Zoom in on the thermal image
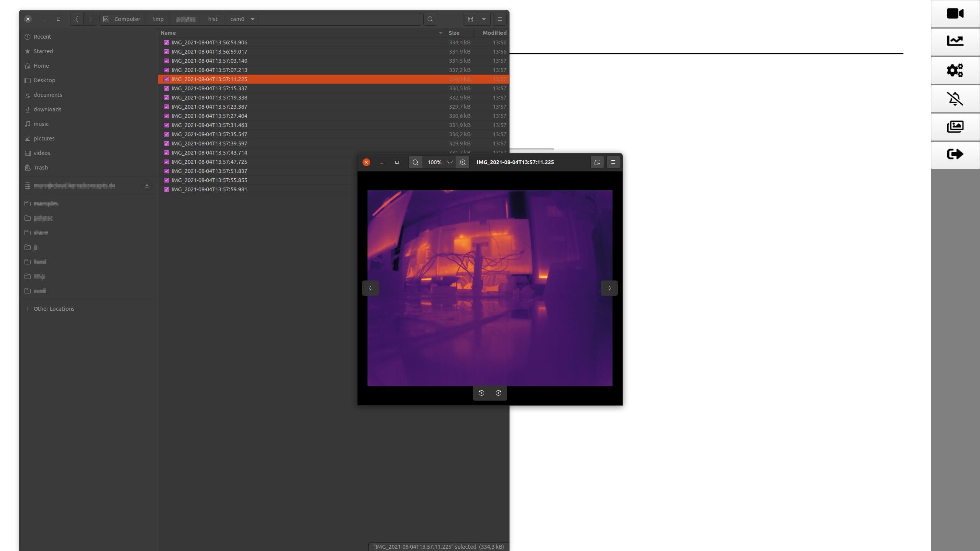980x551 pixels. coord(463,162)
